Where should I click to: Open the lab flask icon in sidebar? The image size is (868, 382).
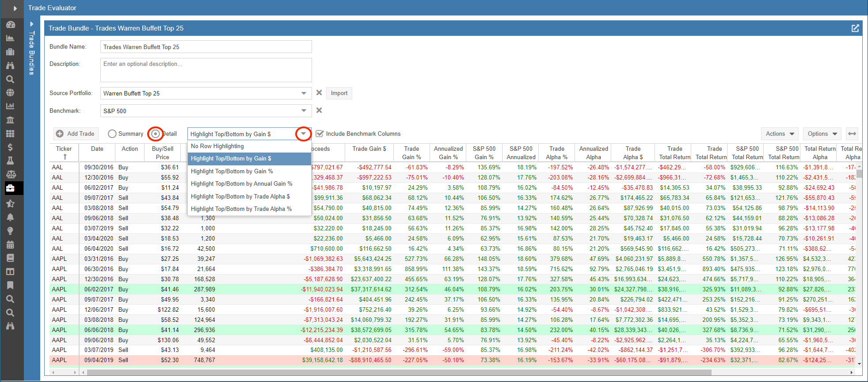(11, 160)
